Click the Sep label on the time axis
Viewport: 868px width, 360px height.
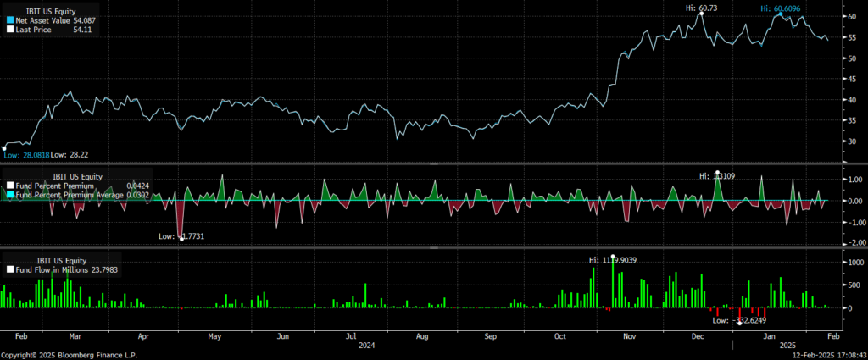pyautogui.click(x=491, y=336)
